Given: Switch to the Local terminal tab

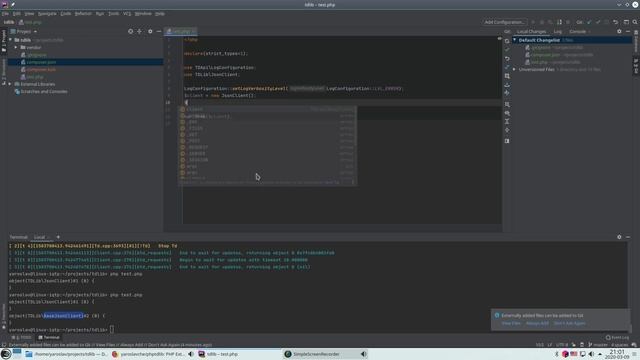Looking at the screenshot, I should point(40,237).
